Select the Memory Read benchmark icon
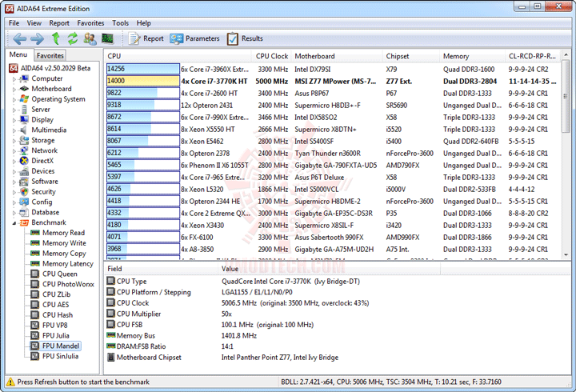 pyautogui.click(x=35, y=233)
